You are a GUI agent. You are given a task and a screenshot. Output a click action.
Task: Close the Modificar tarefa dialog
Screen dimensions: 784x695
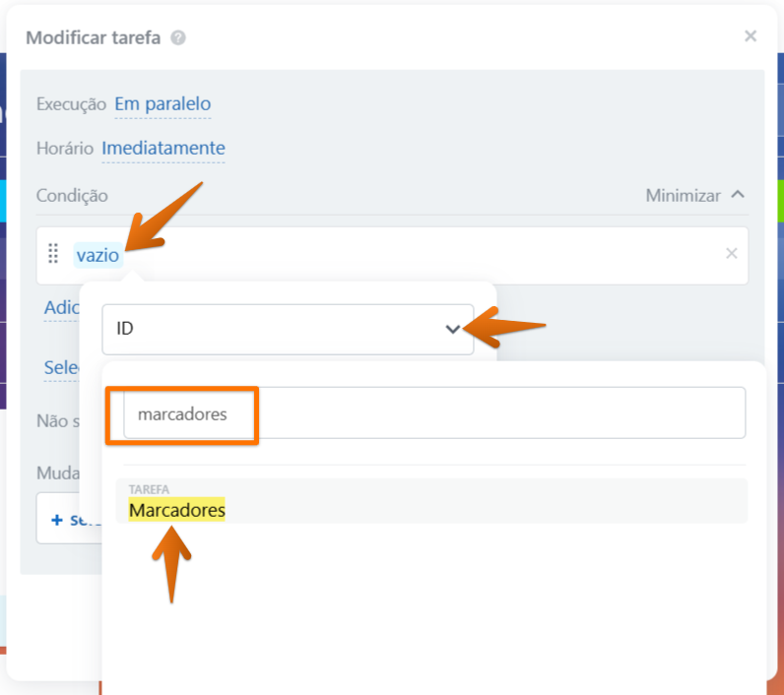coord(750,36)
